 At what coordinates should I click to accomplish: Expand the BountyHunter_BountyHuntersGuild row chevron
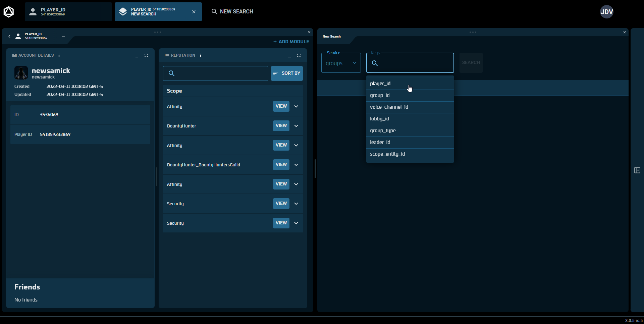(x=296, y=165)
